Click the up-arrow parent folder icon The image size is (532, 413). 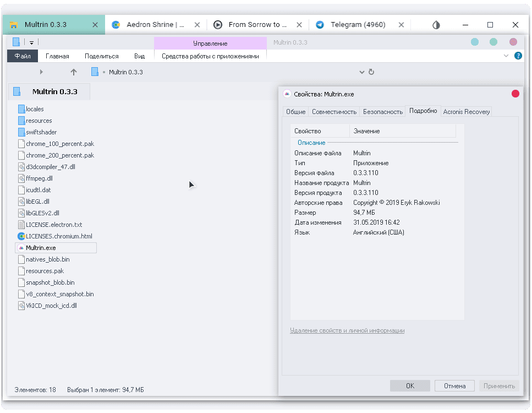click(74, 72)
